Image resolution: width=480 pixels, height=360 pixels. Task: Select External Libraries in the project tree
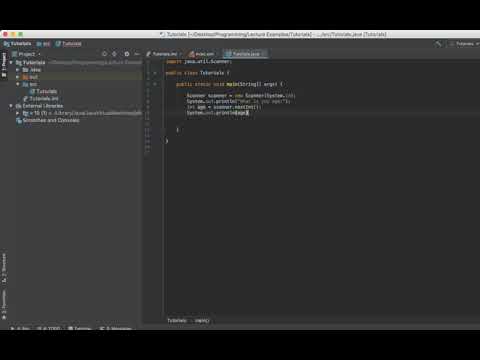tap(39, 106)
